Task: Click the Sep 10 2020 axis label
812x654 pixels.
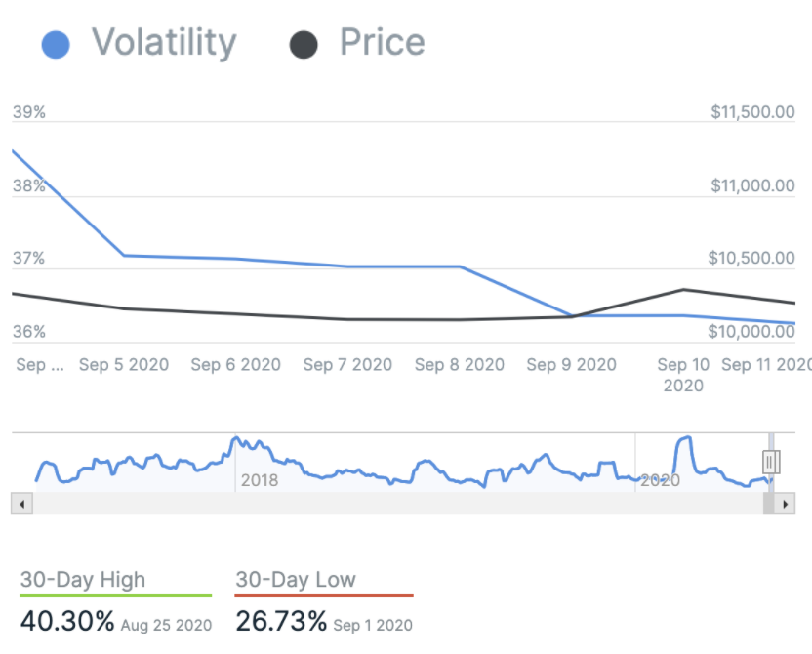Action: coord(683,375)
